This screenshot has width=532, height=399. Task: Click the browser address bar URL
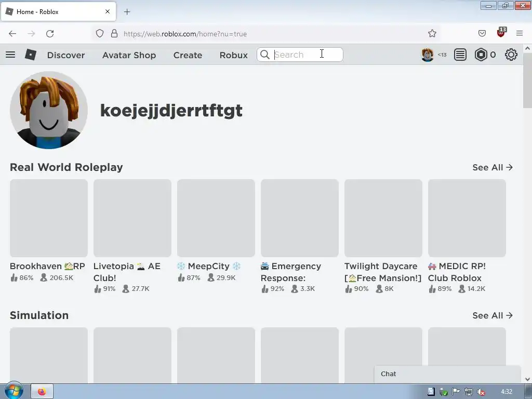(185, 34)
